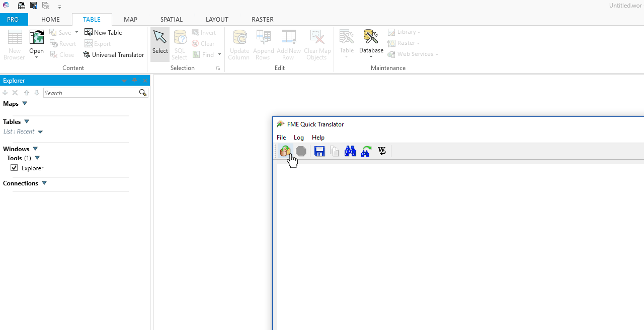Switch to the SPATIAL ribbon tab
644x330 pixels.
(x=172, y=20)
